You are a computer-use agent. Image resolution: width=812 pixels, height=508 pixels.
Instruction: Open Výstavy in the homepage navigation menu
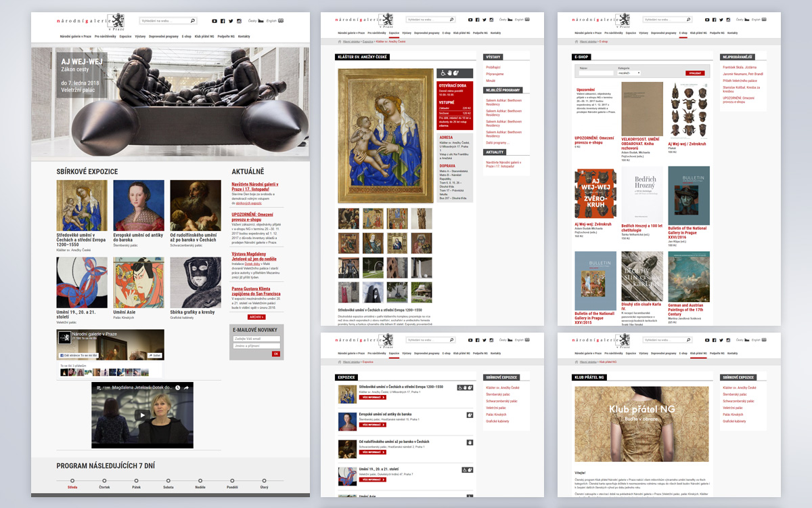click(x=140, y=36)
